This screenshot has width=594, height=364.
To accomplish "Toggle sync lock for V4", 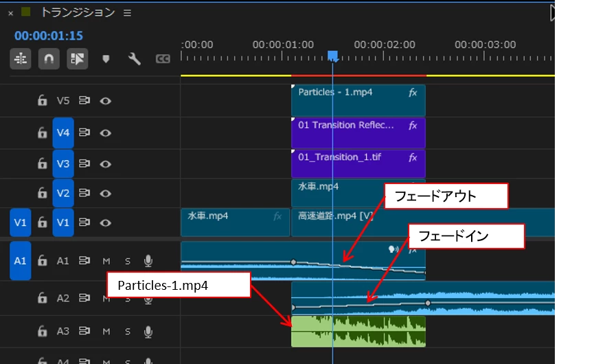I will (84, 133).
